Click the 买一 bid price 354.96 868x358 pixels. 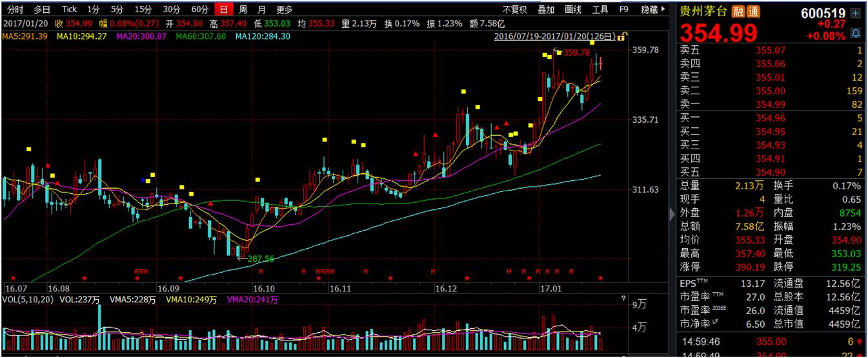[x=771, y=118]
